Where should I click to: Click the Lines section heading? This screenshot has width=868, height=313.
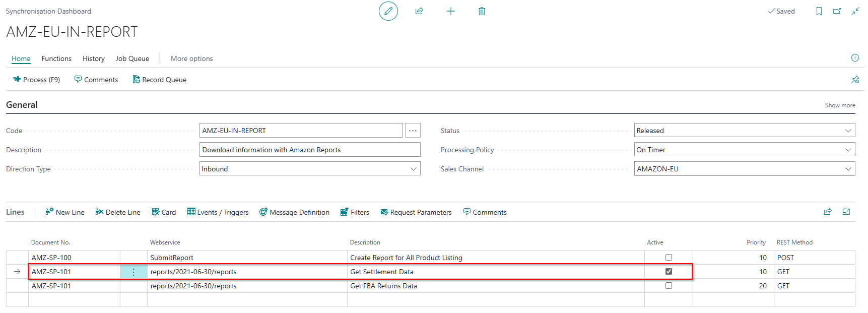tap(15, 212)
